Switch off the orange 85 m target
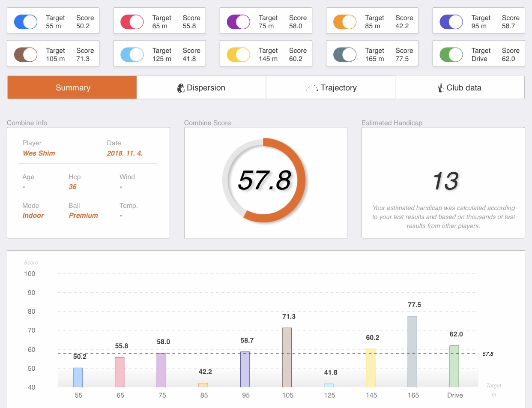The image size is (532, 408). 345,22
